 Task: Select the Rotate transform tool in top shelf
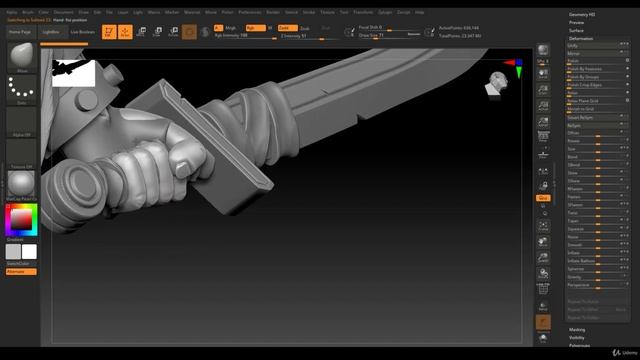[x=173, y=31]
